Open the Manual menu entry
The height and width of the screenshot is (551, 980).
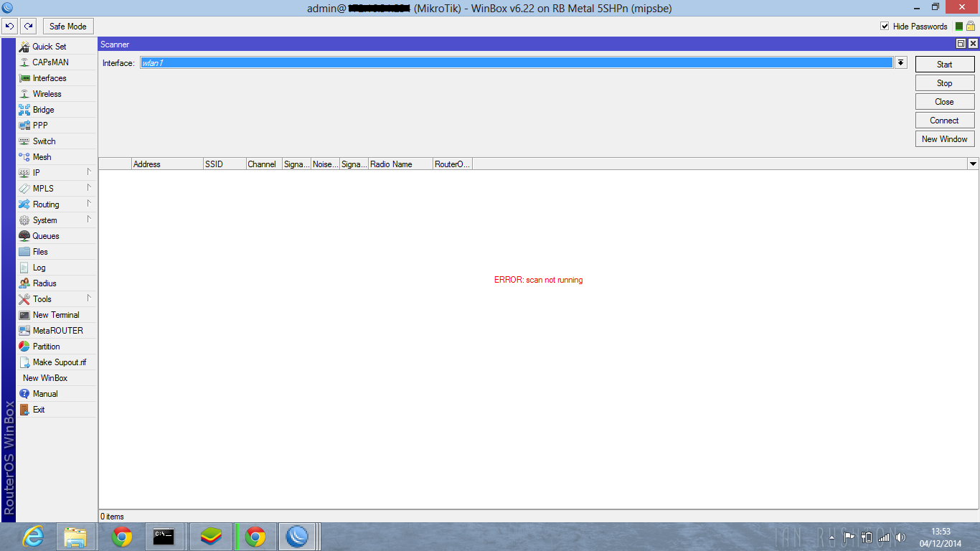pyautogui.click(x=56, y=394)
